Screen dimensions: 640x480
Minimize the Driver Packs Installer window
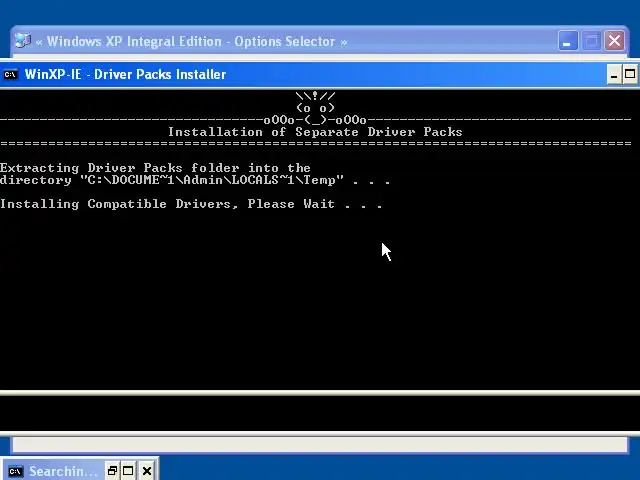coord(614,74)
